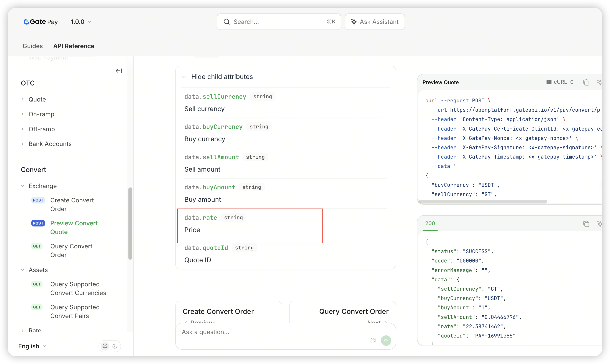The height and width of the screenshot is (364, 610).
Task: Click the "sellAmount": "0.04466796" response line
Action: pos(479,317)
